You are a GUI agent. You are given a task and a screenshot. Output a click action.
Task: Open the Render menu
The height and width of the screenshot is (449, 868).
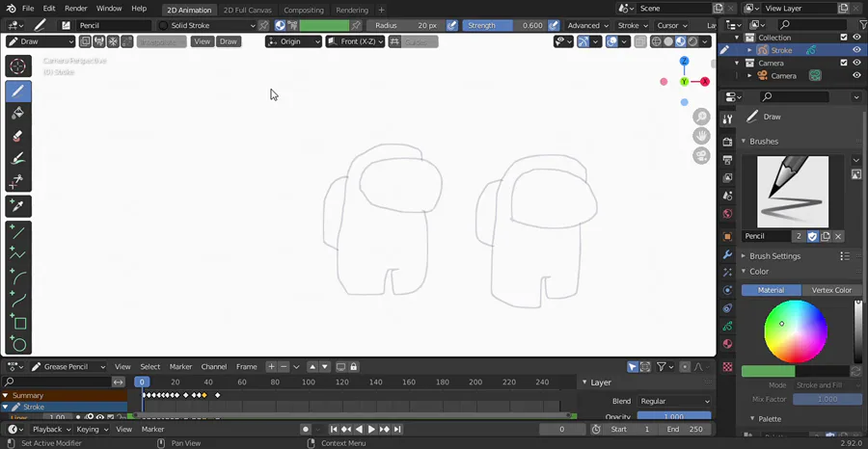tap(76, 9)
